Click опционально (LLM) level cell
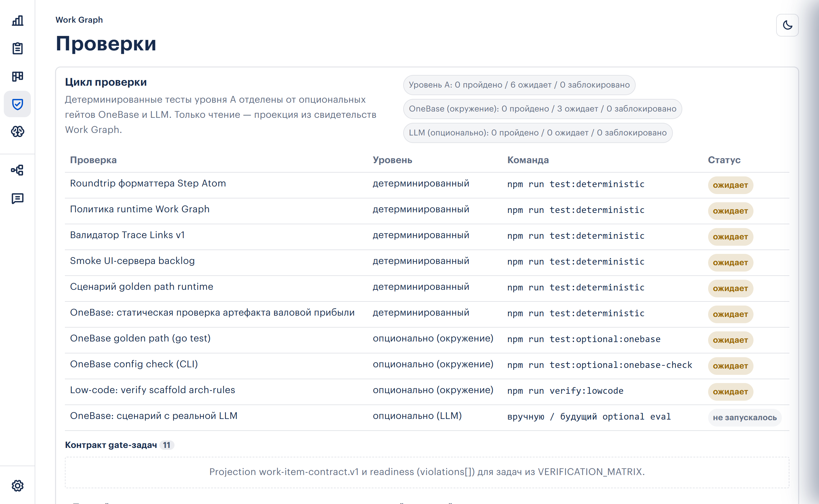Image resolution: width=819 pixels, height=504 pixels. (x=417, y=416)
